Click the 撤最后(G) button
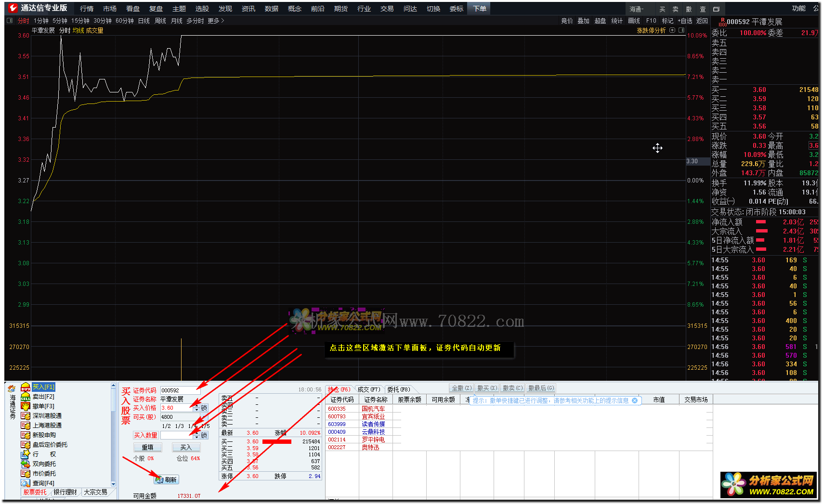The height and width of the screenshot is (504, 823). (x=541, y=388)
